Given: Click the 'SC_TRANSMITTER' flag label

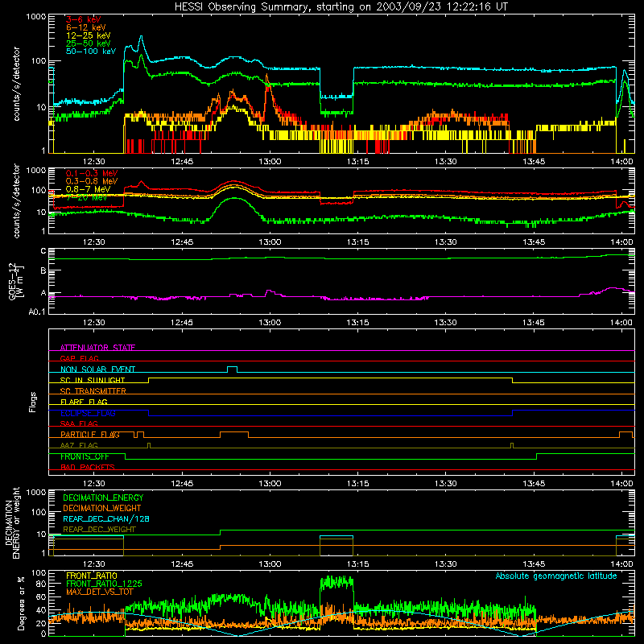Looking at the screenshot, I should coord(93,390).
